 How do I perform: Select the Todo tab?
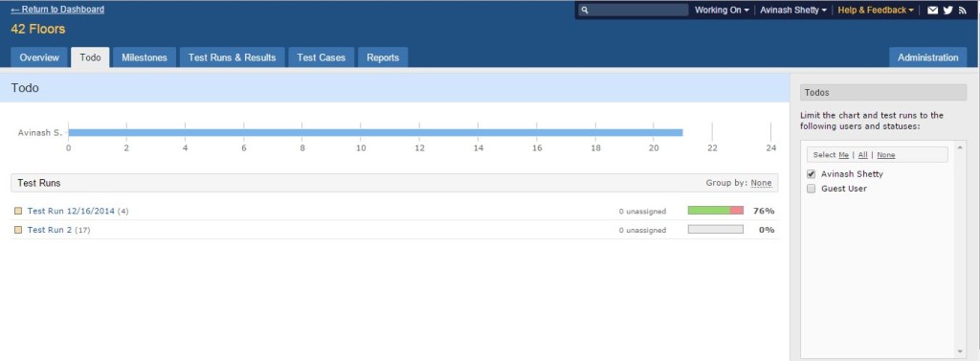click(x=90, y=56)
